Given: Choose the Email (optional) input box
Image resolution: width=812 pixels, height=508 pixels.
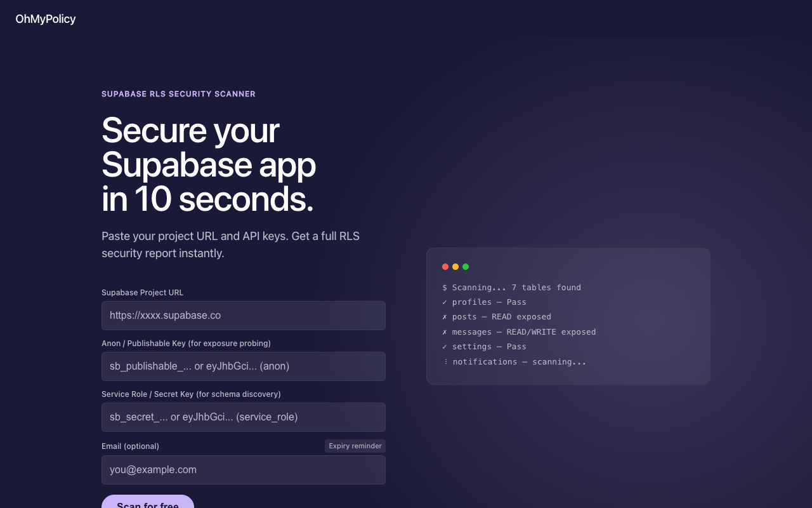Looking at the screenshot, I should tap(244, 470).
